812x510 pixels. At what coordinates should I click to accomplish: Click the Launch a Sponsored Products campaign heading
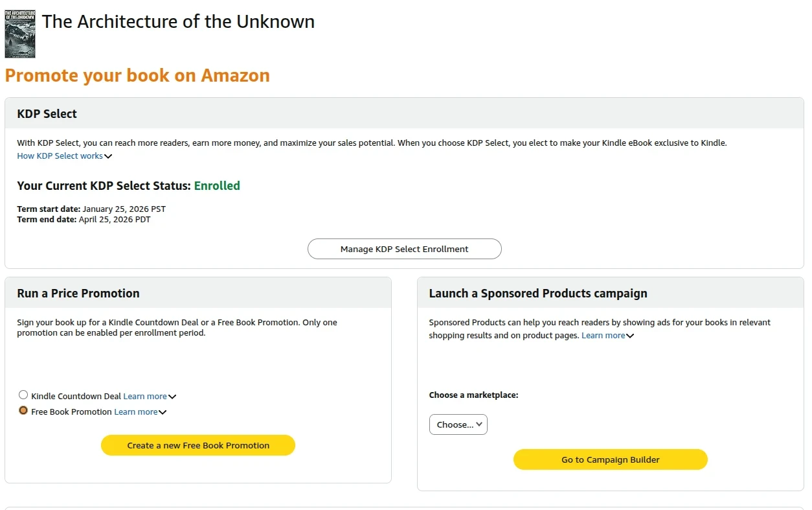pos(537,294)
